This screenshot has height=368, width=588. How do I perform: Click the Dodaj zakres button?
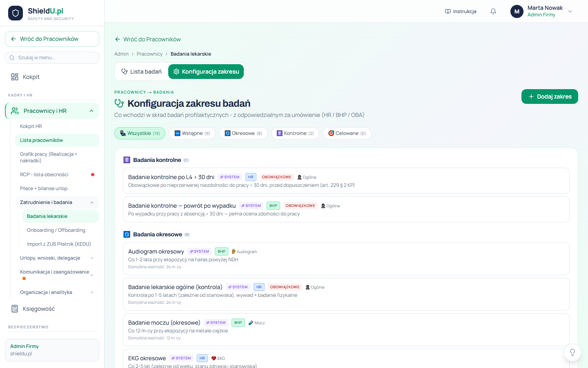[550, 96]
